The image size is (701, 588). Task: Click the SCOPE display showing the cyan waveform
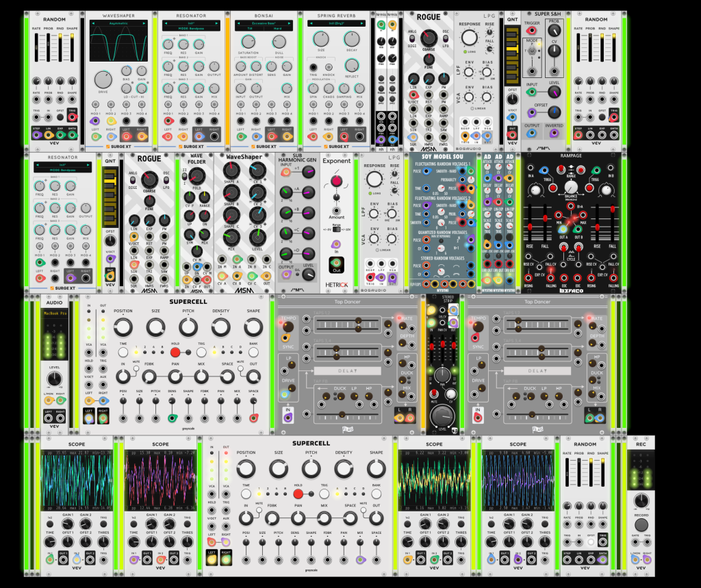coord(77,481)
